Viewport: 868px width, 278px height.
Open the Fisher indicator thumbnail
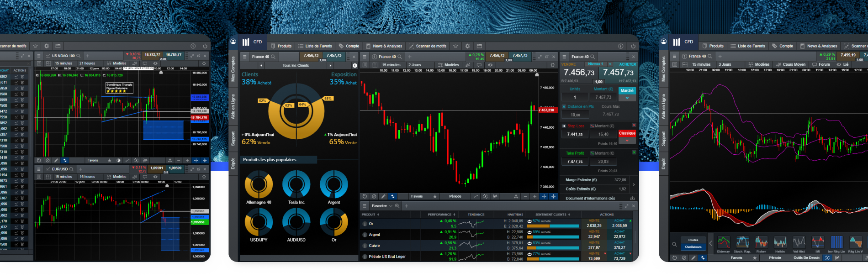coord(761,242)
